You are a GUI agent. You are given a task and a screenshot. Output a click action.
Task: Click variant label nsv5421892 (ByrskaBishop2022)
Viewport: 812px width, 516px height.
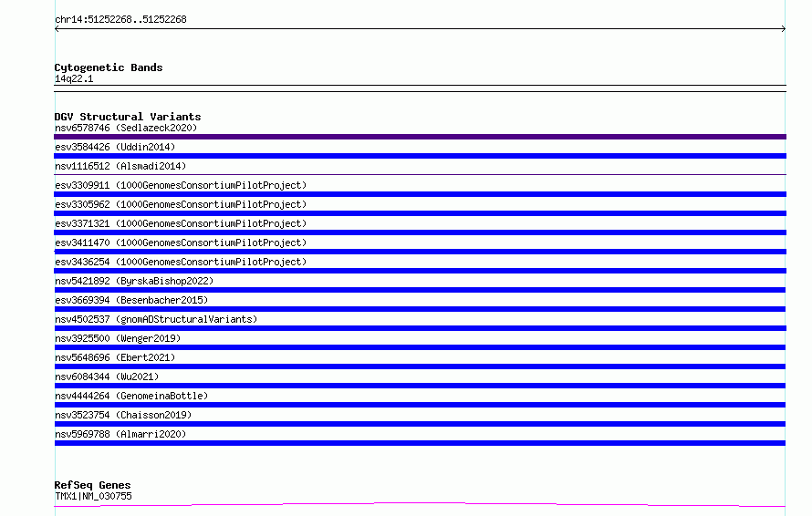click(134, 281)
